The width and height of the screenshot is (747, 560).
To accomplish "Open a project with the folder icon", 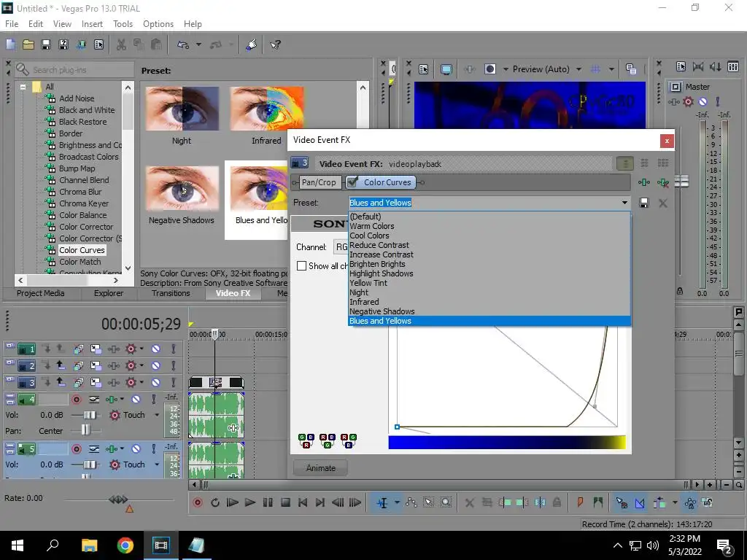I will [x=28, y=44].
